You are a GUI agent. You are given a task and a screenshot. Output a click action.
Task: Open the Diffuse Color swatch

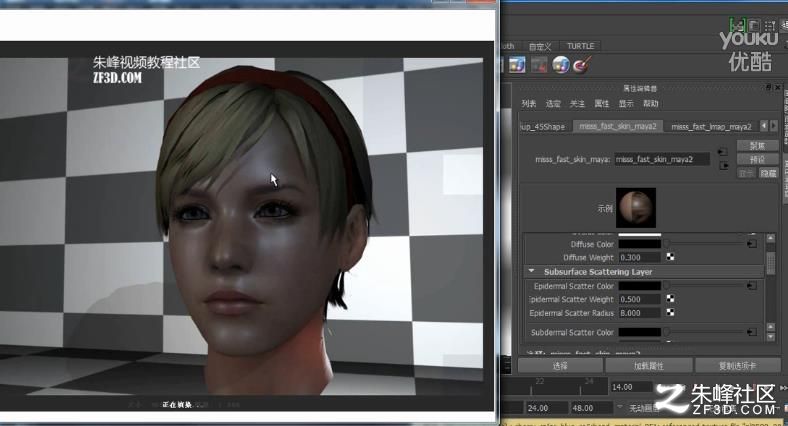pos(639,244)
